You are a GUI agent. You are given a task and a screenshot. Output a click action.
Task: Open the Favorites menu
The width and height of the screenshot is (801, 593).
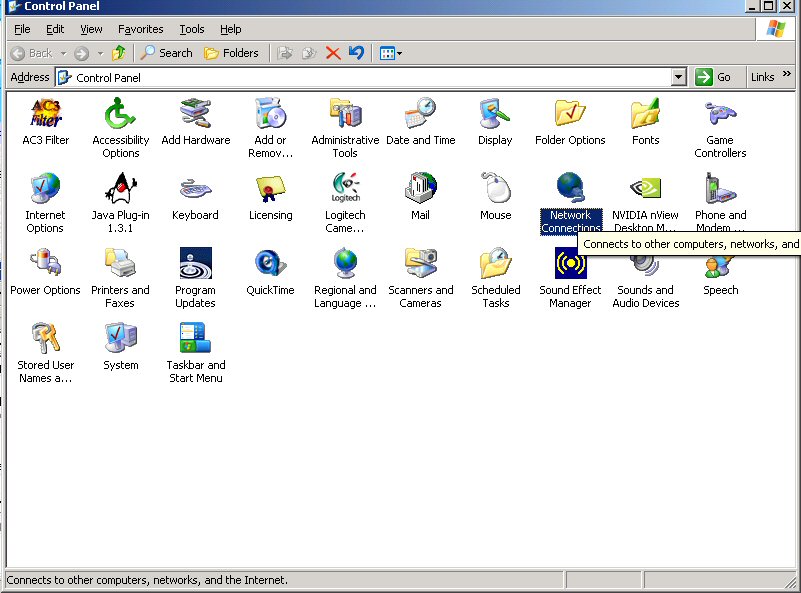pyautogui.click(x=140, y=29)
